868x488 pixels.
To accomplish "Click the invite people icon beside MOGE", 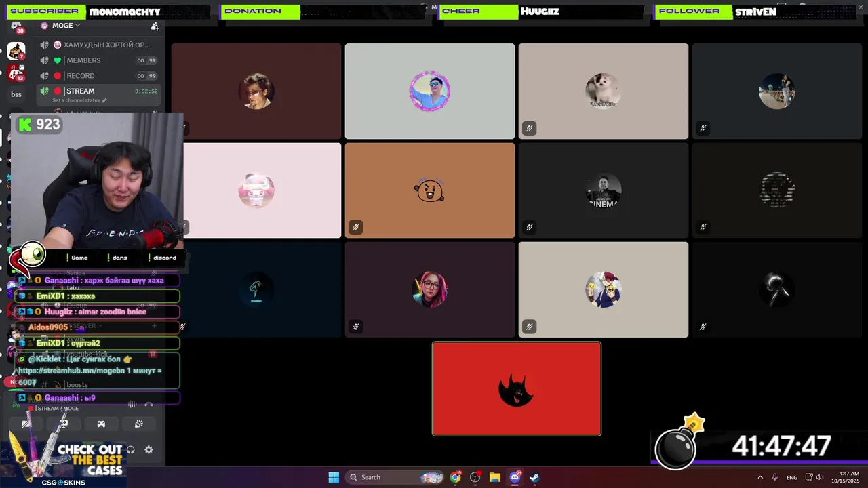I will (155, 26).
